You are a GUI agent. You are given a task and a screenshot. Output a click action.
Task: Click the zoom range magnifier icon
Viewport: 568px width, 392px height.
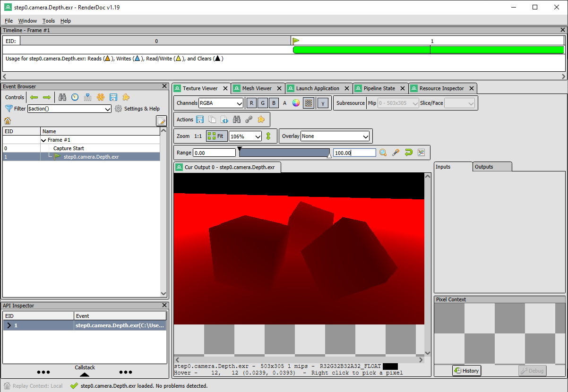[383, 153]
